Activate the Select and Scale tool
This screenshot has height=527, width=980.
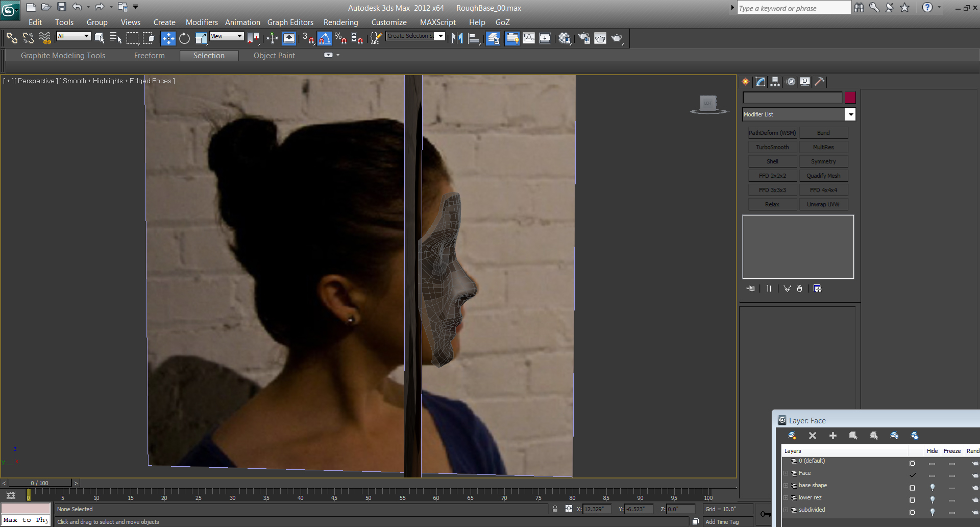pyautogui.click(x=201, y=38)
